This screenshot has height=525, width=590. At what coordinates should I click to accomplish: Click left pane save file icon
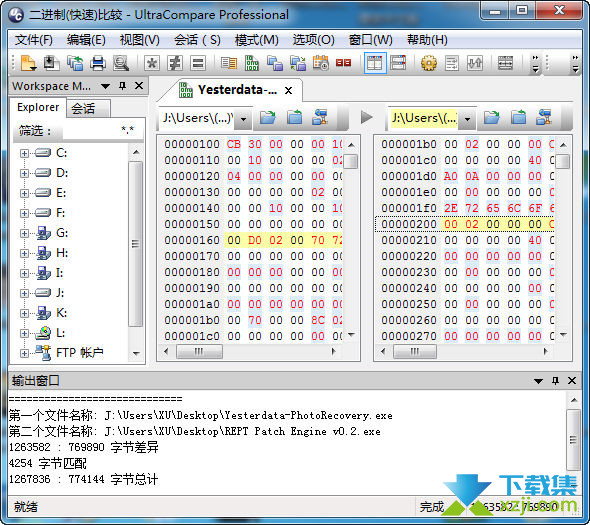294,117
